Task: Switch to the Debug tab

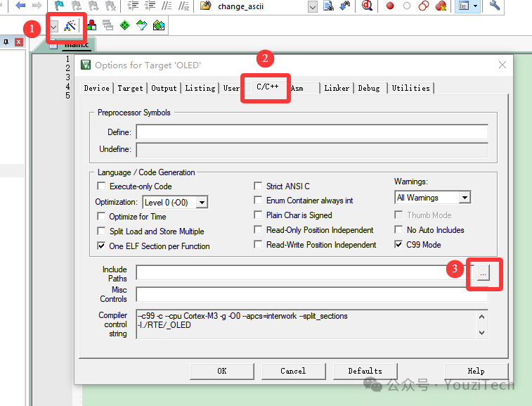Action: pyautogui.click(x=369, y=89)
